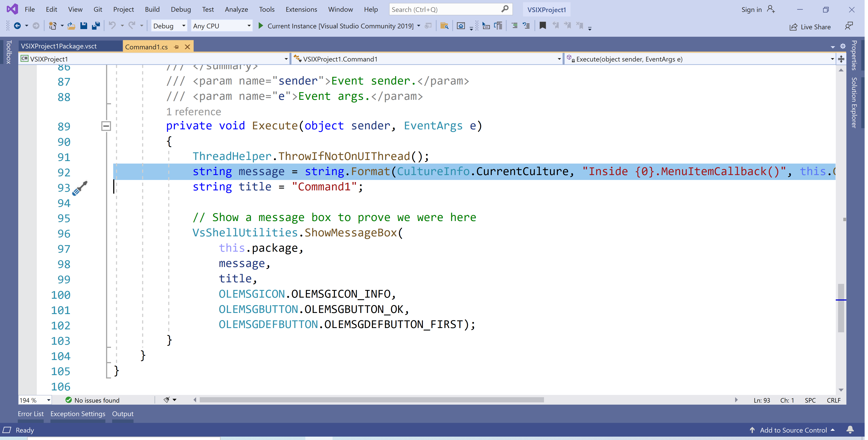The width and height of the screenshot is (868, 440).
Task: Open the Live Share icon
Action: coord(793,27)
